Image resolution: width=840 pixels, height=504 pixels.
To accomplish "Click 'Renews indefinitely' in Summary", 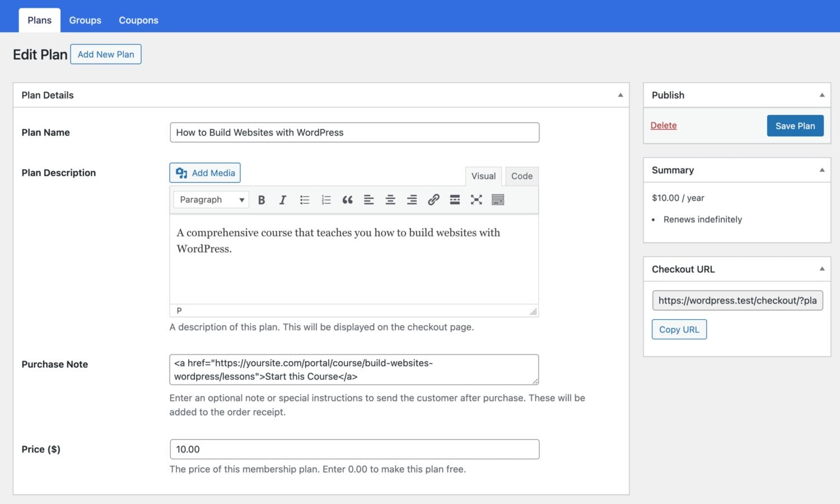I will (703, 220).
